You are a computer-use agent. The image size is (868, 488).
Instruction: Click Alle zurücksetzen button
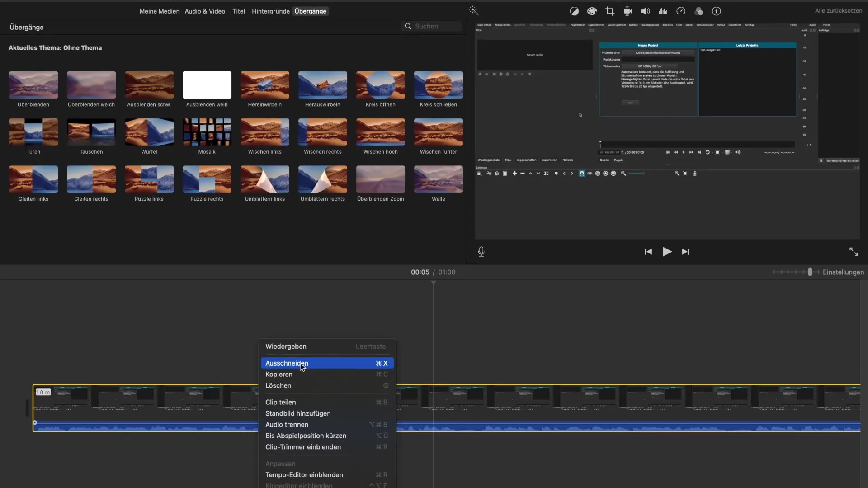click(838, 10)
